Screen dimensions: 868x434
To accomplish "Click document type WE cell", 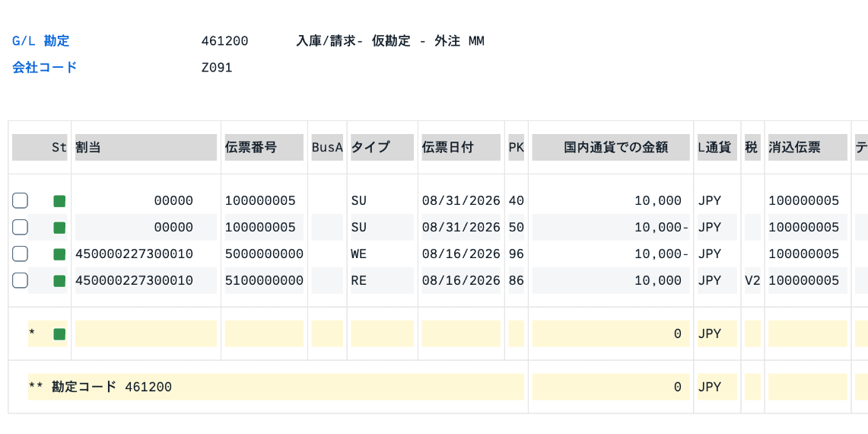I will (x=359, y=254).
